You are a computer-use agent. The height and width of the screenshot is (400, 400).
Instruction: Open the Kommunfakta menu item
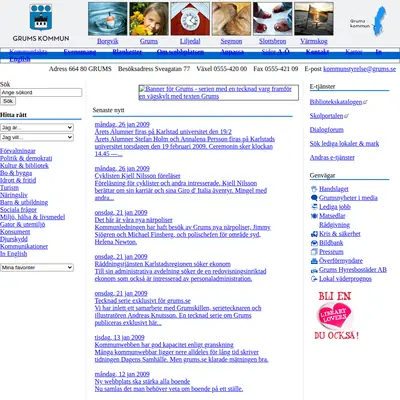pos(28,52)
